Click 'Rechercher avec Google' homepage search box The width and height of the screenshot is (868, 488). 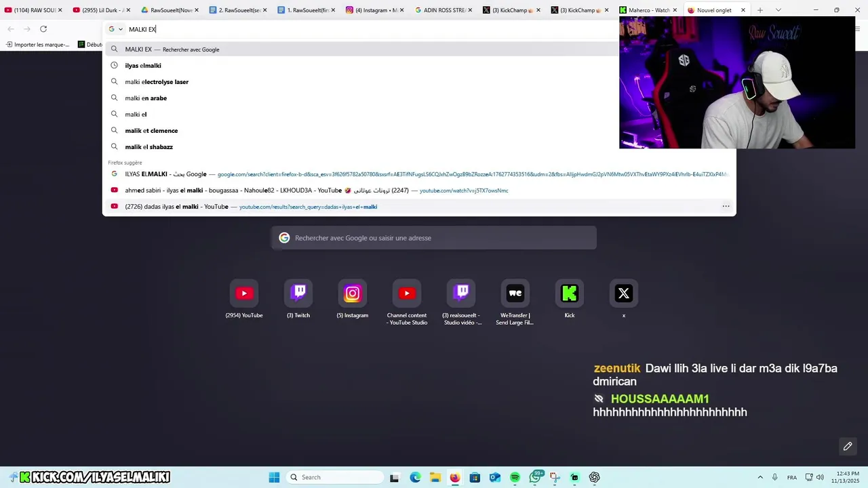point(434,238)
